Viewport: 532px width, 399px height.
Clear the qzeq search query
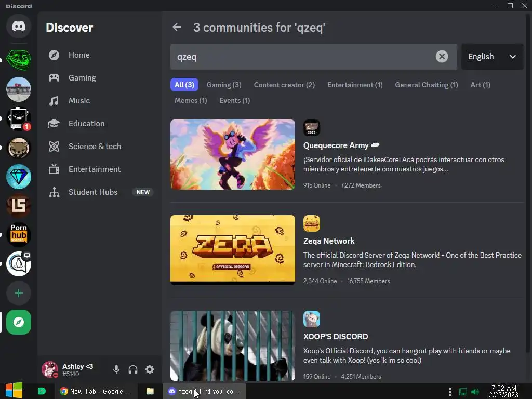coord(442,56)
